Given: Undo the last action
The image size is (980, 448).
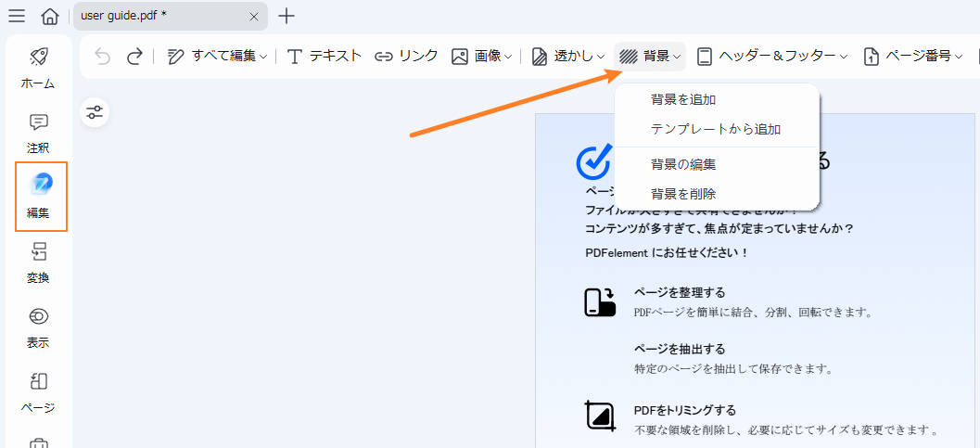Looking at the screenshot, I should [x=102, y=57].
